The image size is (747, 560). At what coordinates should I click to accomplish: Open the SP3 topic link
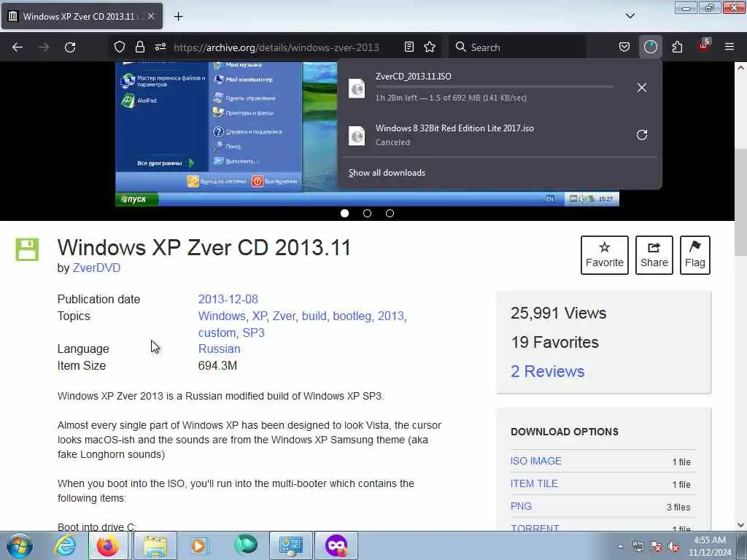[253, 332]
